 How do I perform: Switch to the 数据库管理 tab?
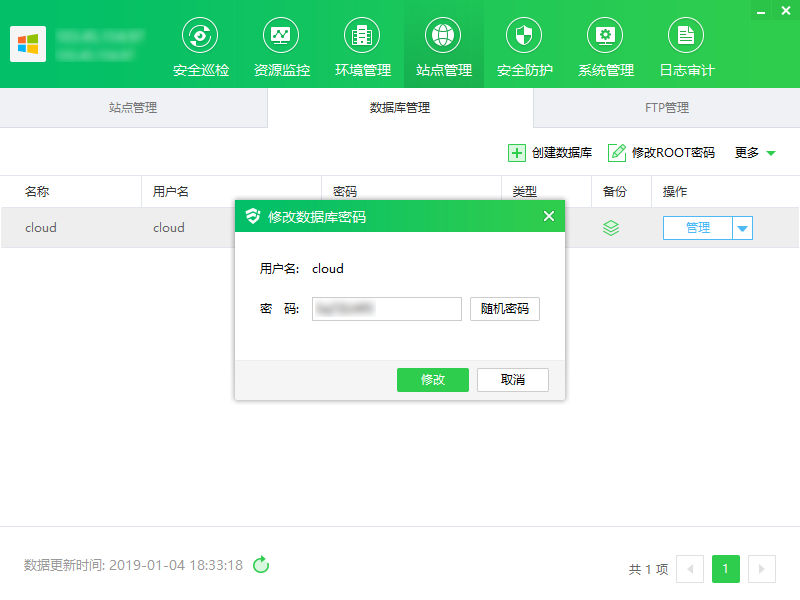pyautogui.click(x=400, y=108)
